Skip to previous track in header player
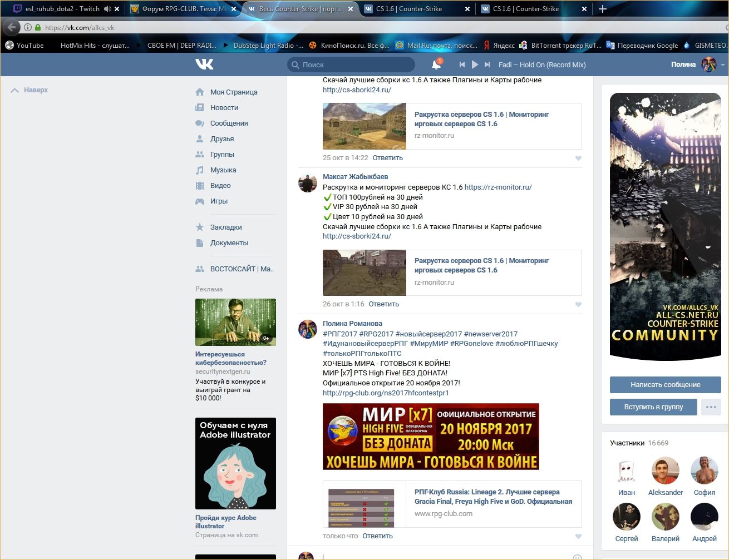The width and height of the screenshot is (729, 560). pyautogui.click(x=462, y=65)
